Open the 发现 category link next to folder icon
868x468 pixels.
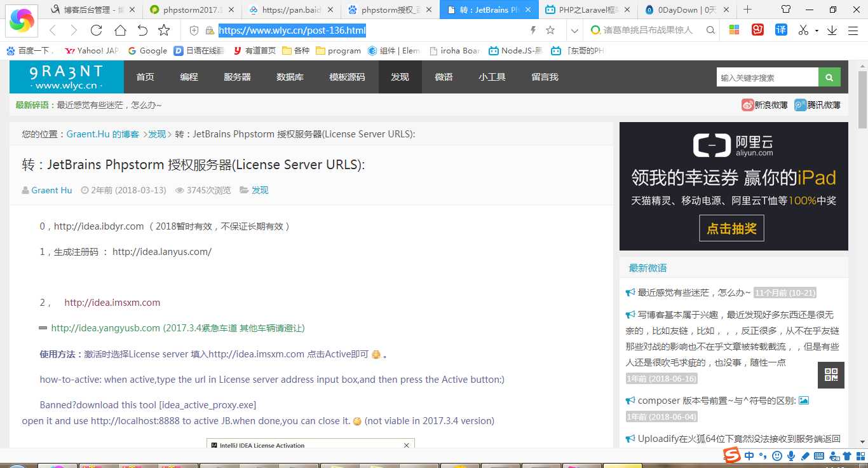click(x=260, y=190)
